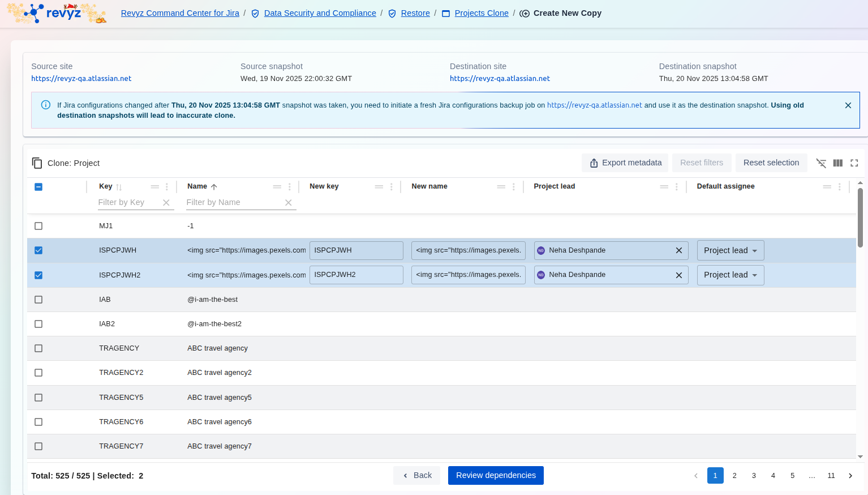
Task: Open the Key column options menu
Action: (167, 187)
